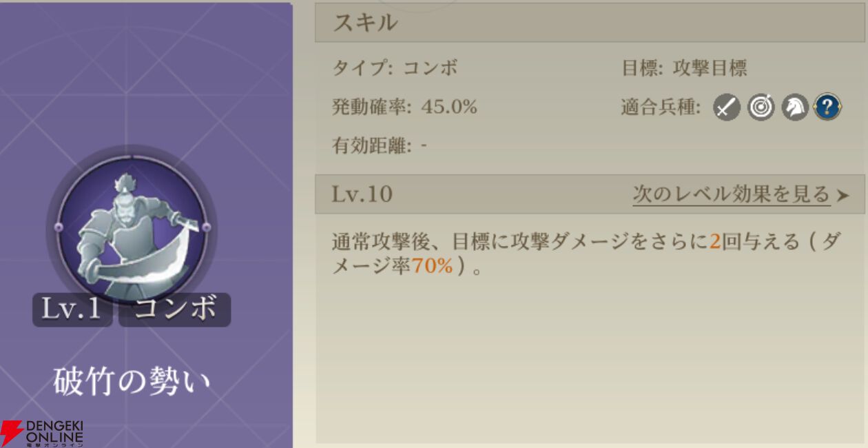
Task: Click the archer target troop type icon
Action: point(761,108)
